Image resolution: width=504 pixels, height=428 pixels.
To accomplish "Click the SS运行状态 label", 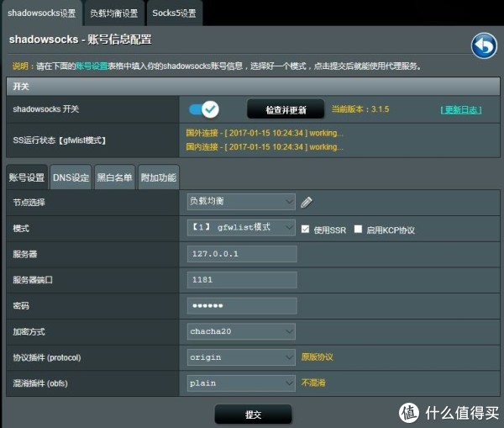I will tap(60, 140).
